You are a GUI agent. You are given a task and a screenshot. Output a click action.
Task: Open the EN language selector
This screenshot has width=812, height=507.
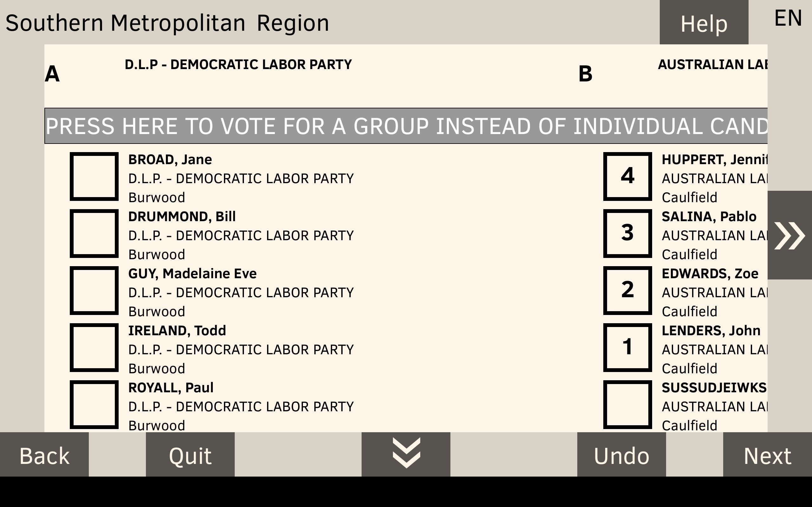coord(788,18)
